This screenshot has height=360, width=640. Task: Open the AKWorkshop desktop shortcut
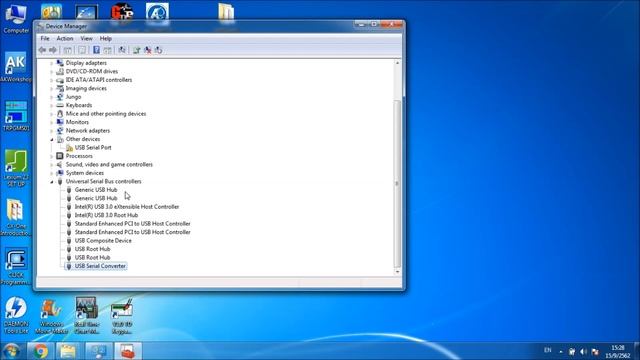pos(16,67)
